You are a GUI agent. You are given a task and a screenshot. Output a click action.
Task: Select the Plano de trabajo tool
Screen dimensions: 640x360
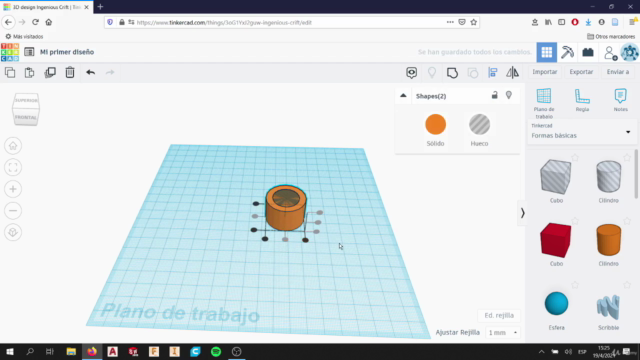[544, 103]
